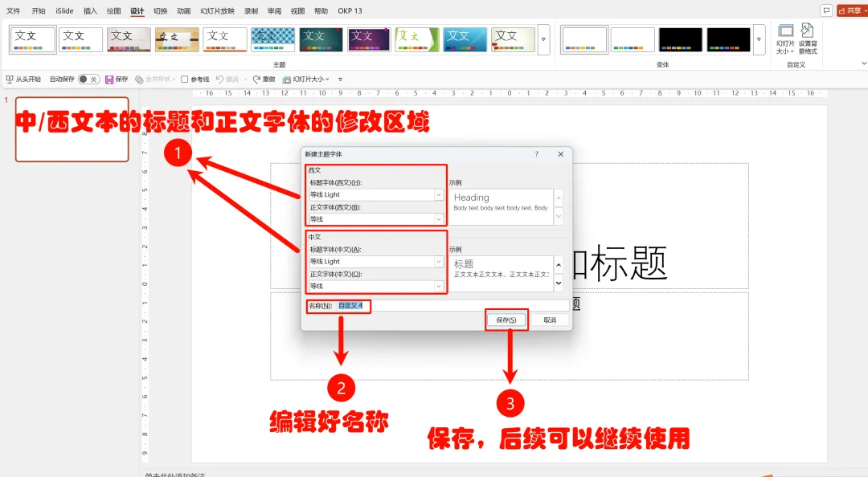Apply the second white theme thumbnail
This screenshot has width=868, height=477.
(81, 40)
